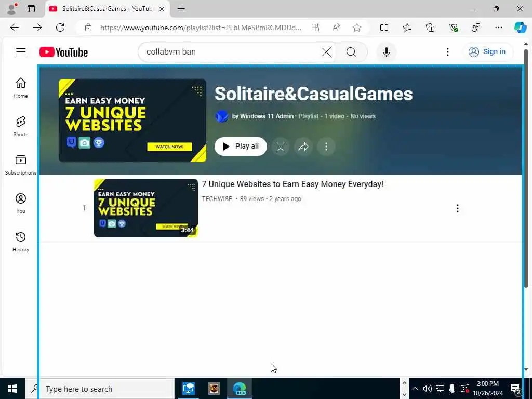Image resolution: width=532 pixels, height=399 pixels.
Task: Save the playlist with the bookmark icon
Action: tap(280, 147)
